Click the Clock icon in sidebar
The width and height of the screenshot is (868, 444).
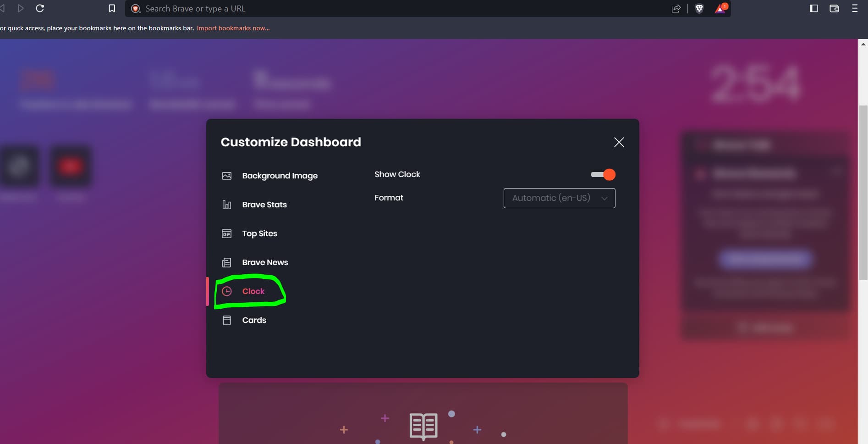click(x=226, y=291)
